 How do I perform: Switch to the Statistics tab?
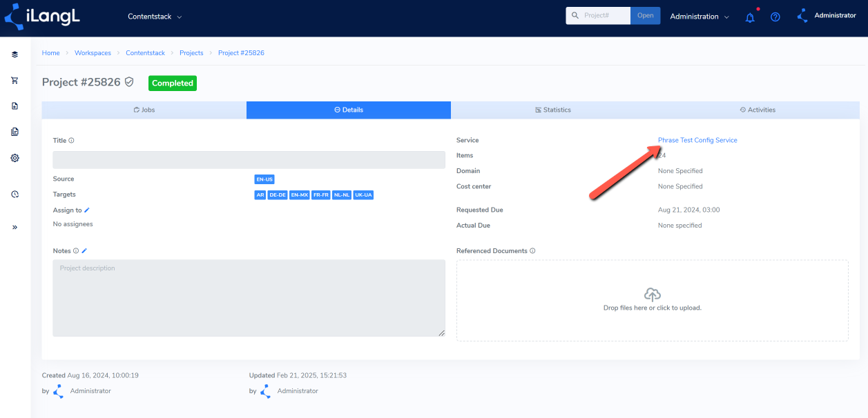click(553, 110)
